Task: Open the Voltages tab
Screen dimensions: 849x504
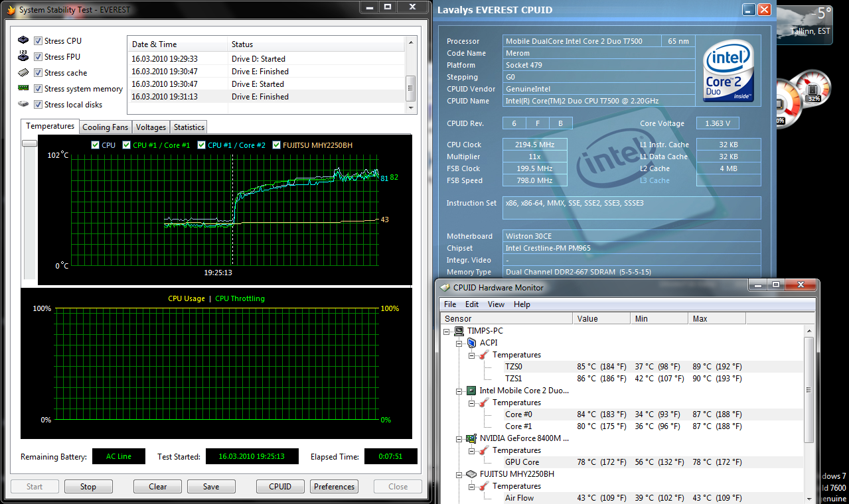Action: click(151, 127)
